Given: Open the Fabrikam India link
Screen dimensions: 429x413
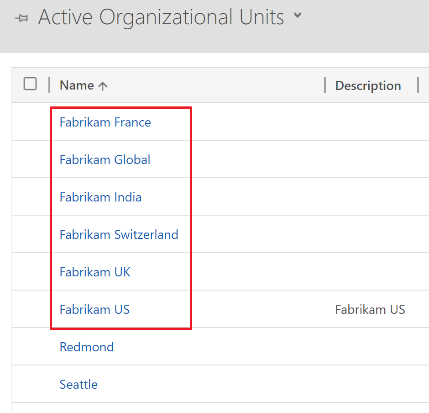Looking at the screenshot, I should pyautogui.click(x=100, y=197).
